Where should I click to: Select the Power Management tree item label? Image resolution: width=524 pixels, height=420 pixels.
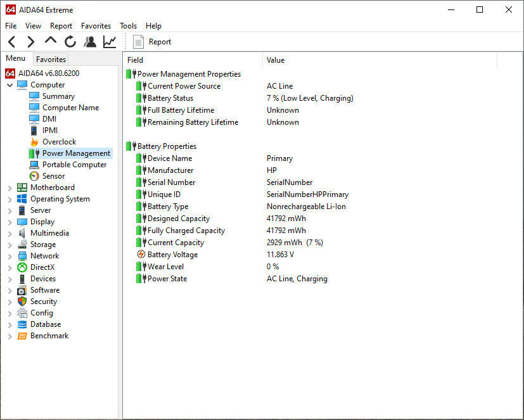pyautogui.click(x=76, y=153)
